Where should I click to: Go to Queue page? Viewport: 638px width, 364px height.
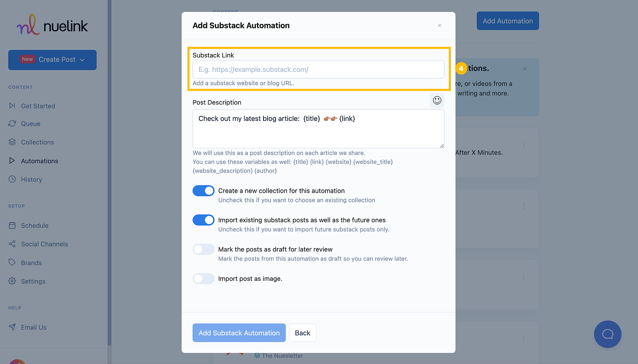31,124
